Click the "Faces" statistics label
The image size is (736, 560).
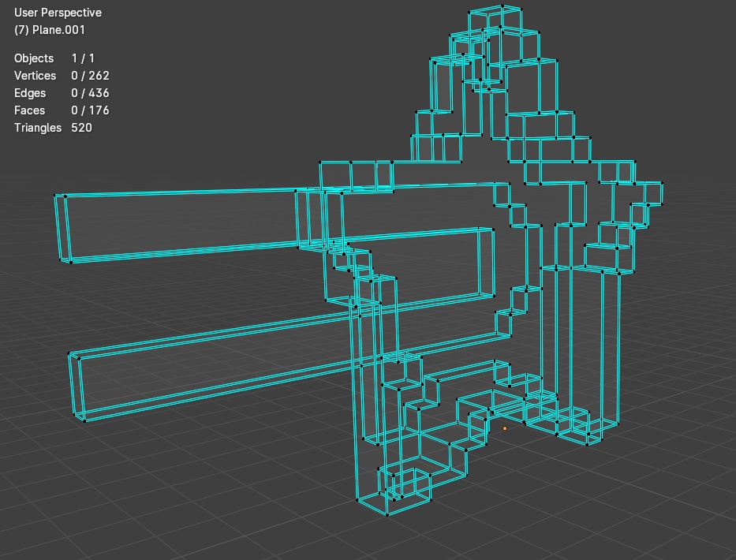(x=29, y=110)
